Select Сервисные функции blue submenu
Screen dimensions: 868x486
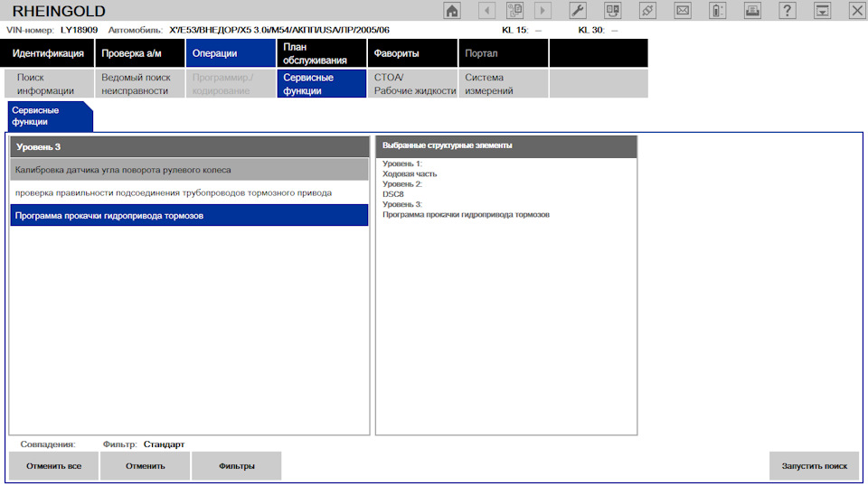click(x=322, y=83)
